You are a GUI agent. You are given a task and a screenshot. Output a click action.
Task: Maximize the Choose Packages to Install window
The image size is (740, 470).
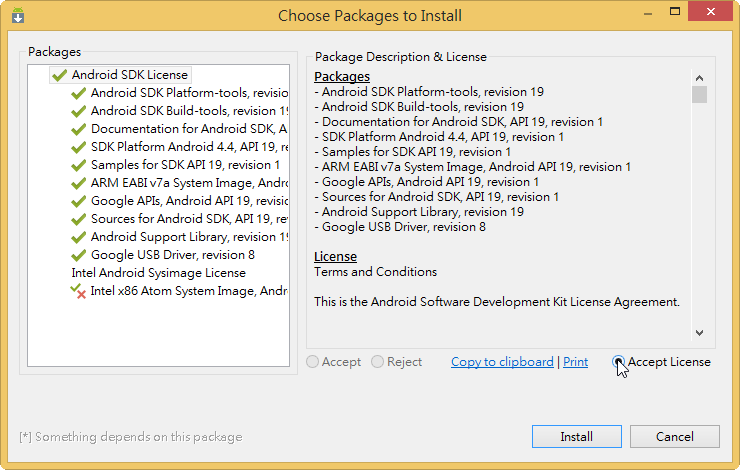click(675, 12)
